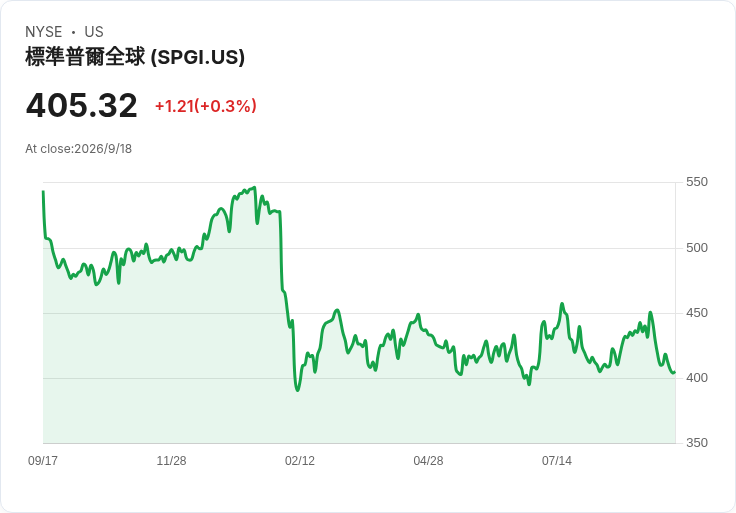Click the stock title 標準普爾全球 (SPGI.US)
The width and height of the screenshot is (736, 513).
click(x=135, y=57)
